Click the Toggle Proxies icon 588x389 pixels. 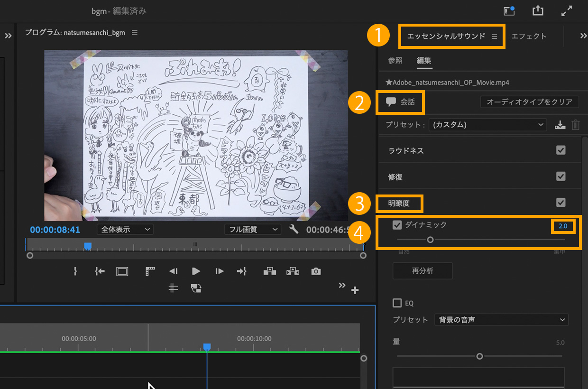pos(196,288)
